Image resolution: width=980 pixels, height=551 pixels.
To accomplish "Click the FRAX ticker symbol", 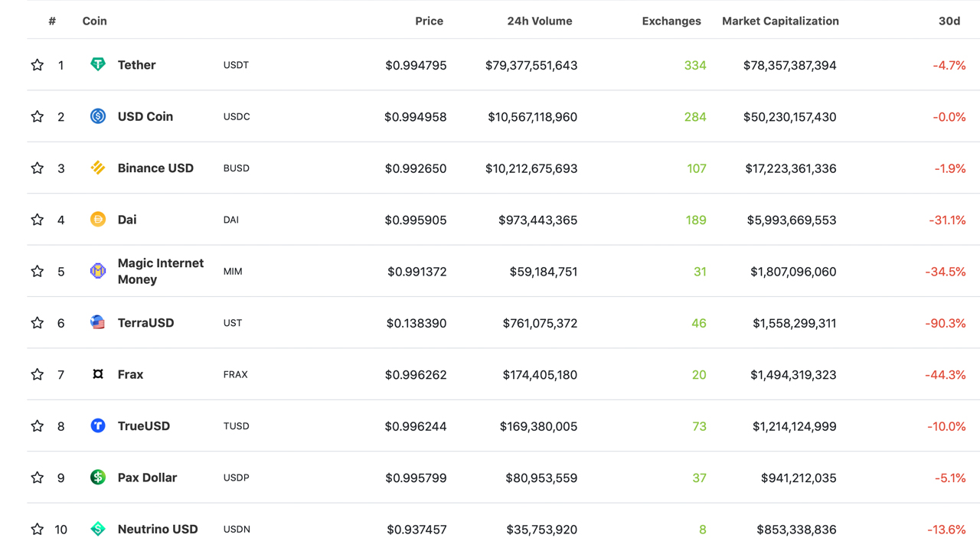I will 235,375.
